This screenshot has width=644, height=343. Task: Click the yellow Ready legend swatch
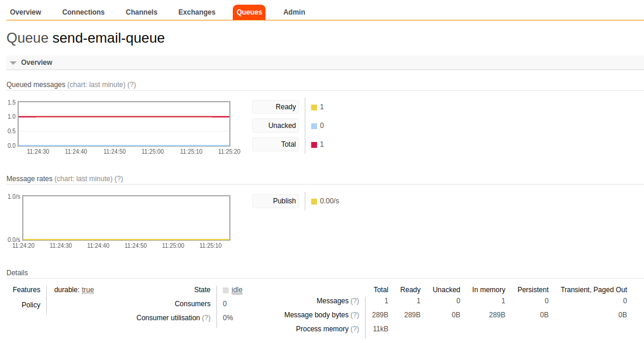[x=314, y=108]
